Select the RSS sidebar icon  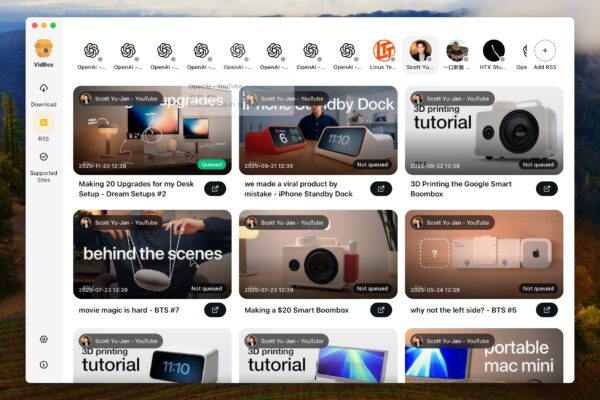(43, 123)
